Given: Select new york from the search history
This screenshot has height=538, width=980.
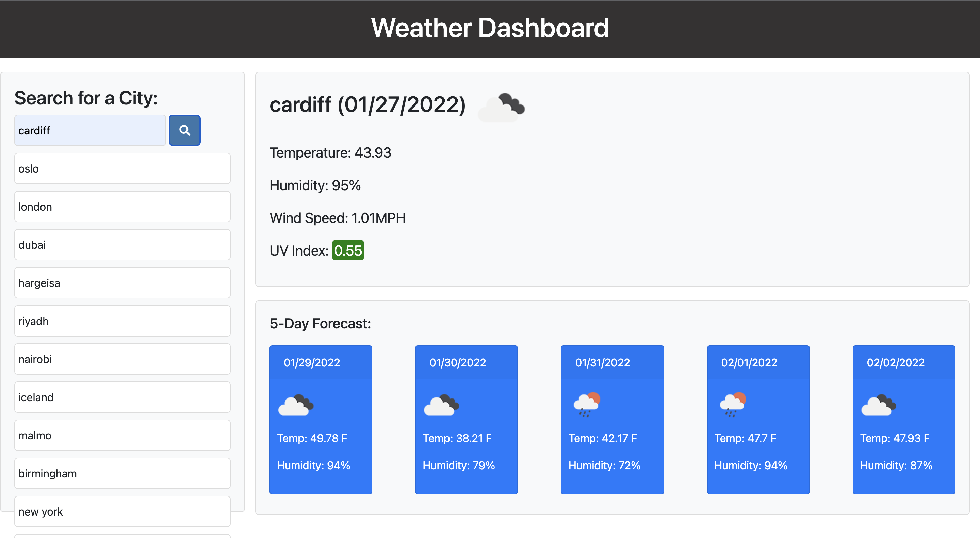Looking at the screenshot, I should pyautogui.click(x=122, y=511).
